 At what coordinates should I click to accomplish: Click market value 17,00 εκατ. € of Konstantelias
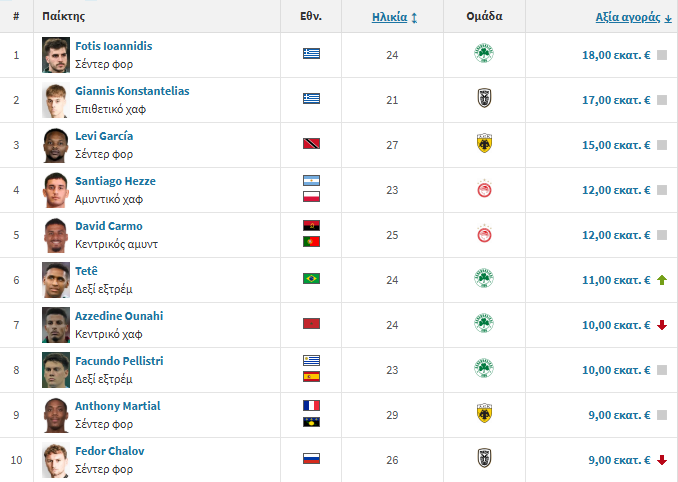[x=616, y=100]
